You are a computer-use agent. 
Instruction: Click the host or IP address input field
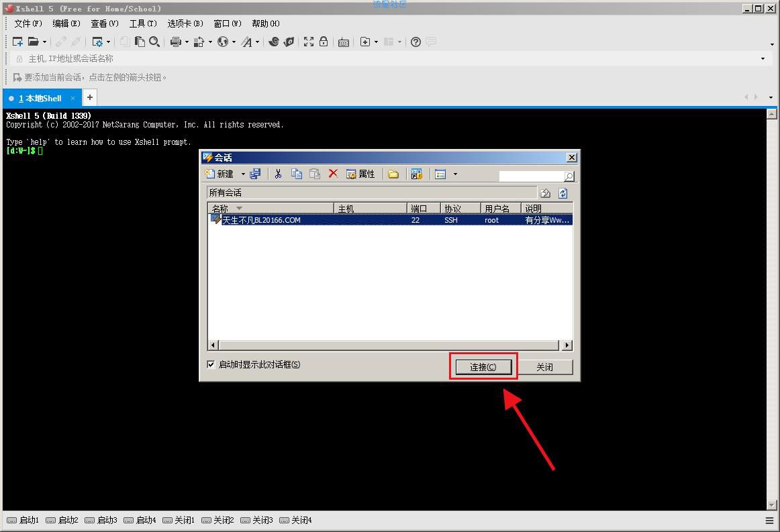388,58
